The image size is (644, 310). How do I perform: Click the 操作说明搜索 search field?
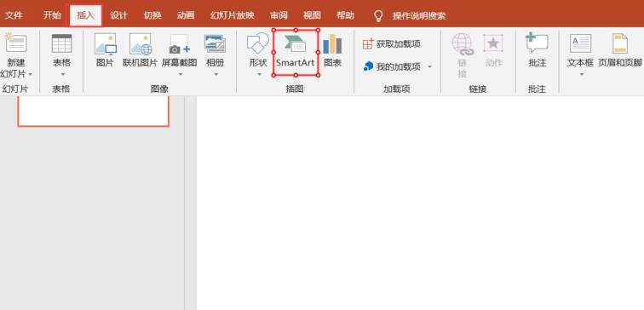pos(419,16)
